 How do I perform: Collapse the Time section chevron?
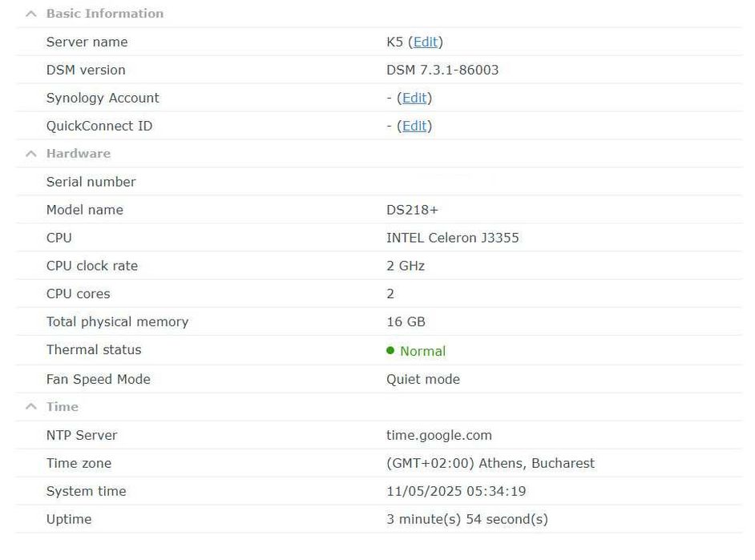click(x=31, y=407)
